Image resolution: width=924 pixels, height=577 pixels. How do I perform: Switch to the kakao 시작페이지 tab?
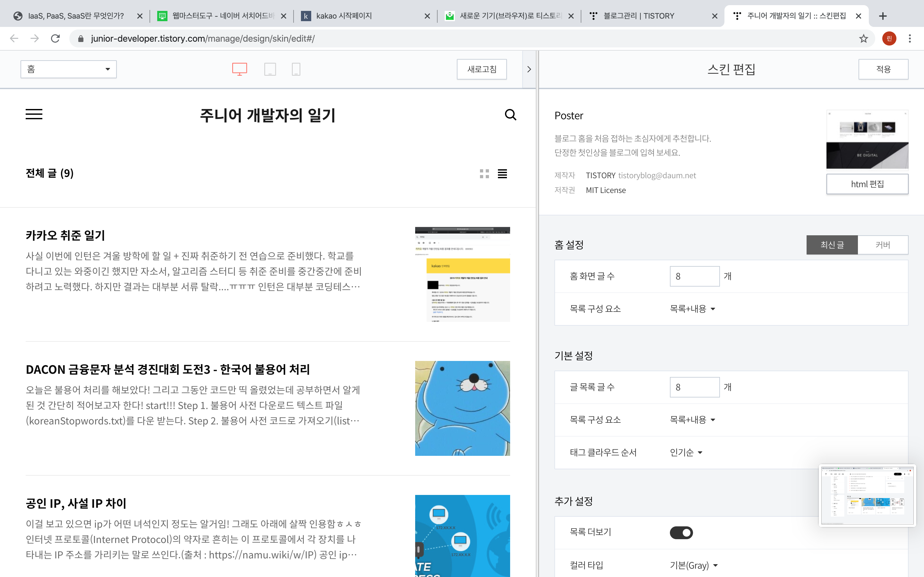click(x=344, y=16)
